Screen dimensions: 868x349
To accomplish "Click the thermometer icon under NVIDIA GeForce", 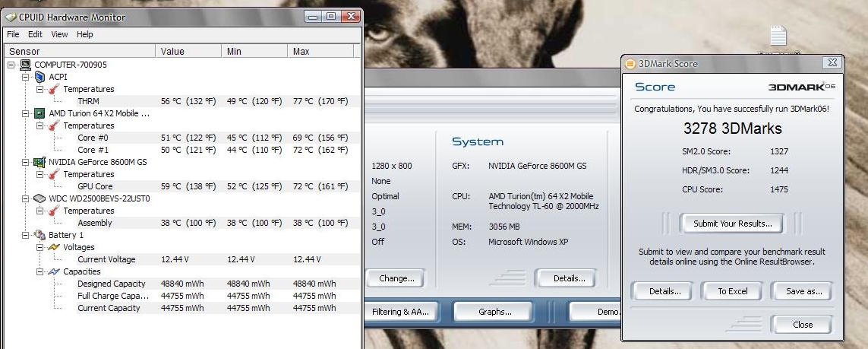I will (54, 175).
